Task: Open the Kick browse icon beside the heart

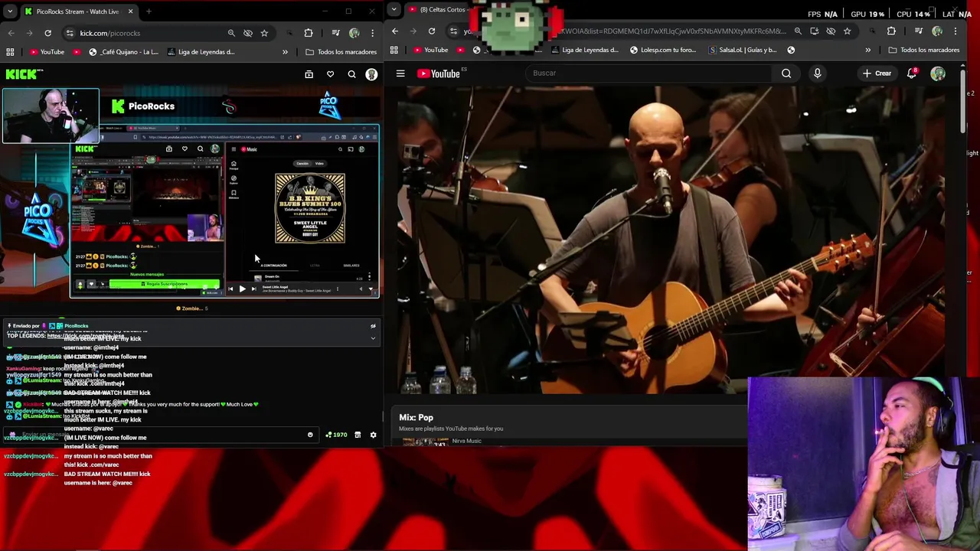Action: point(309,74)
